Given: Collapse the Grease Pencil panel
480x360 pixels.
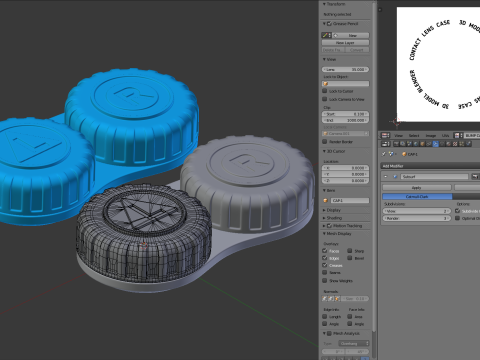Looking at the screenshot, I should [x=324, y=24].
